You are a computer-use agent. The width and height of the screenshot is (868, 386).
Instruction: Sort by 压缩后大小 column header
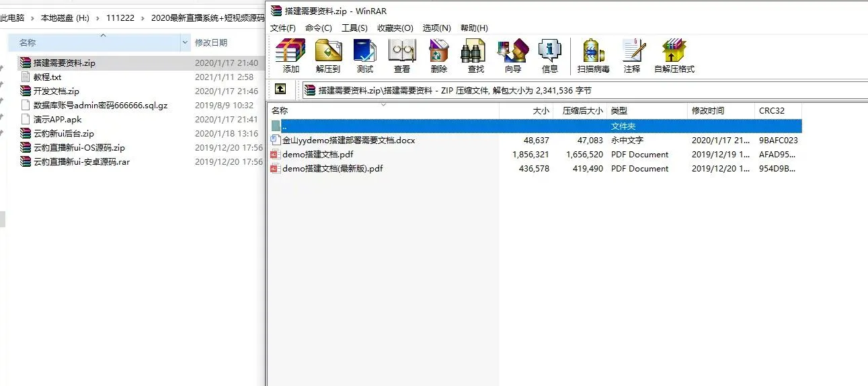coord(580,110)
